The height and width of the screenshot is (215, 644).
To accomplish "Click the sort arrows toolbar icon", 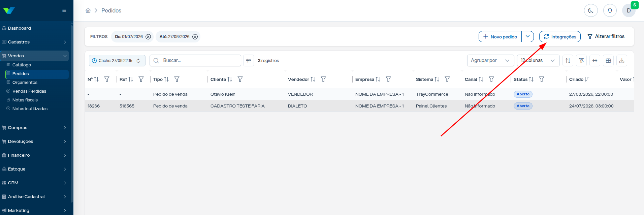I will (x=568, y=61).
